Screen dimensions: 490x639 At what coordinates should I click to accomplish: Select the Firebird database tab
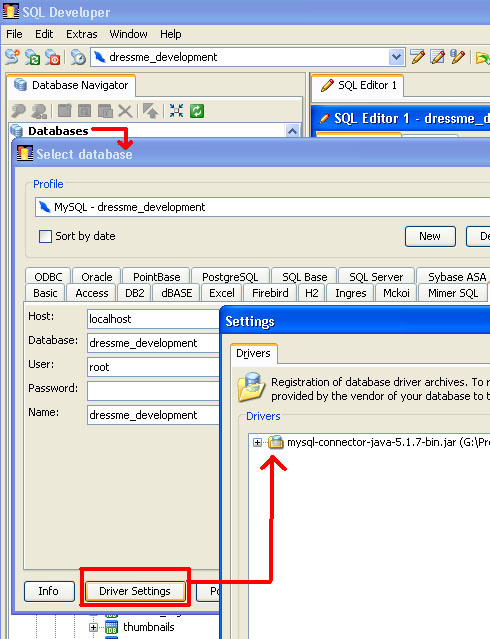point(270,293)
